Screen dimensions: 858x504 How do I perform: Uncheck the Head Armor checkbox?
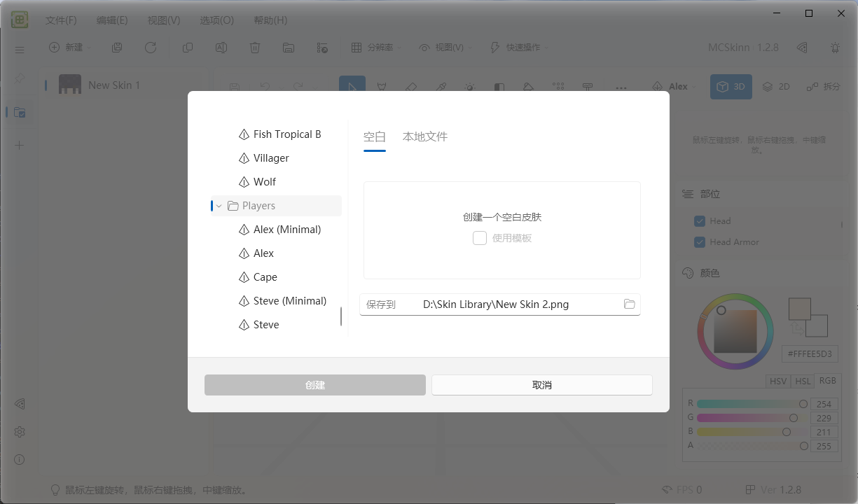[699, 242]
